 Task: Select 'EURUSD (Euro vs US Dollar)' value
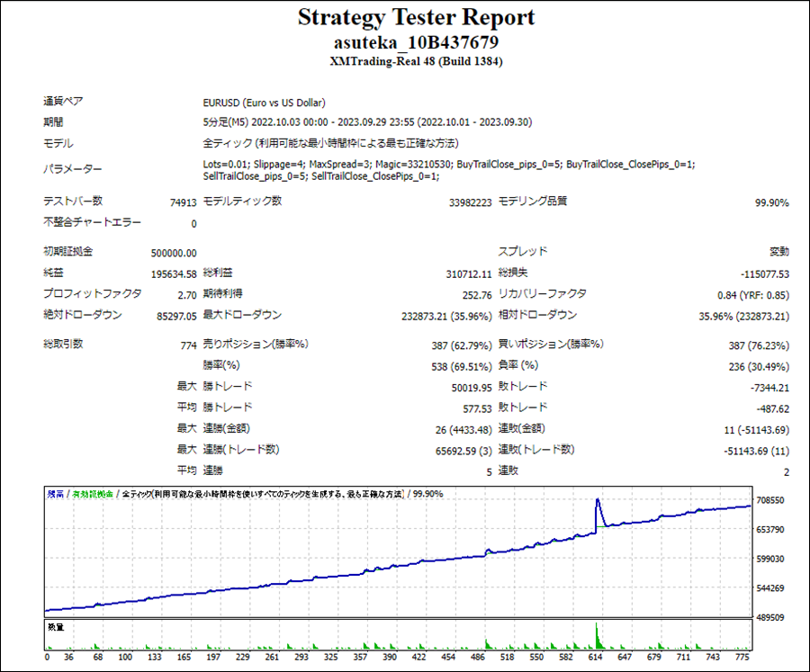click(x=264, y=103)
